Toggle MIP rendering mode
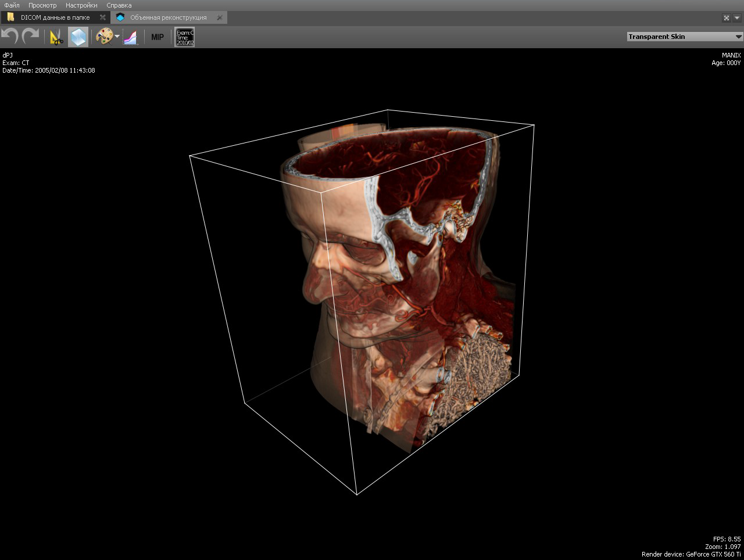Viewport: 744px width, 560px height. [x=158, y=37]
